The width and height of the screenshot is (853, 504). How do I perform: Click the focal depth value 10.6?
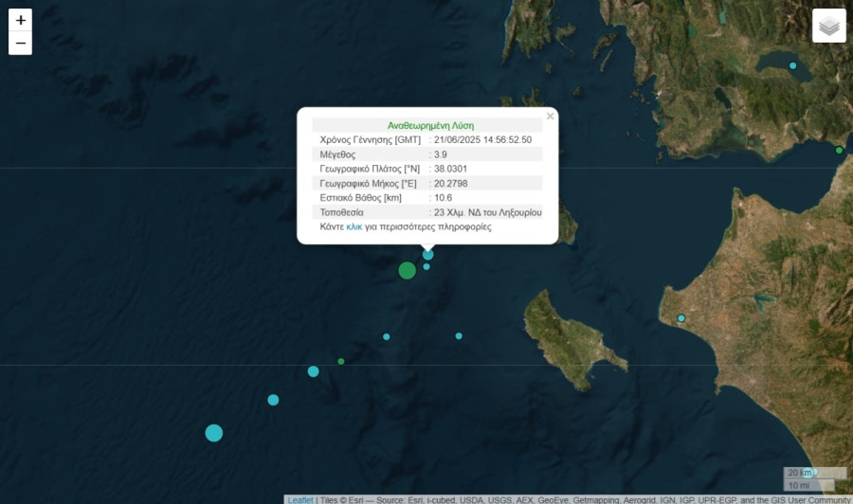443,197
